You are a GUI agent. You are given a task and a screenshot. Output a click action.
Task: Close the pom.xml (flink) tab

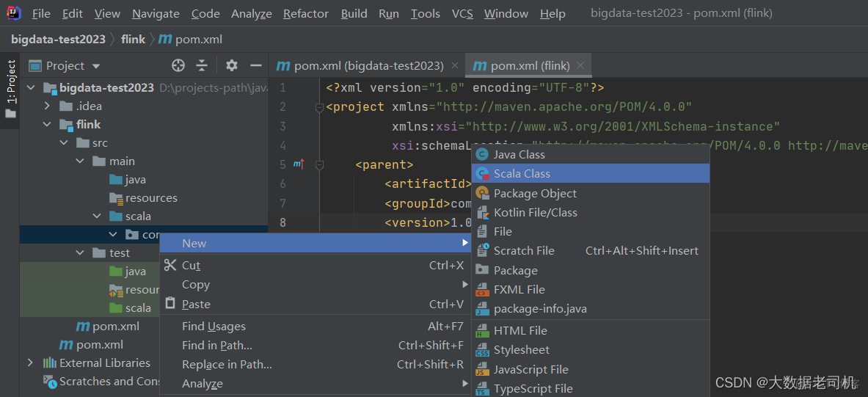tap(581, 65)
